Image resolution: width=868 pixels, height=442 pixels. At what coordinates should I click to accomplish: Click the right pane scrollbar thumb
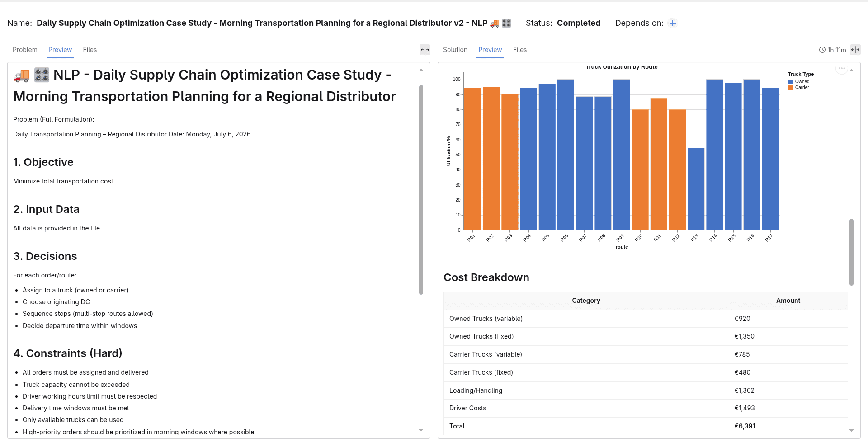[851, 252]
